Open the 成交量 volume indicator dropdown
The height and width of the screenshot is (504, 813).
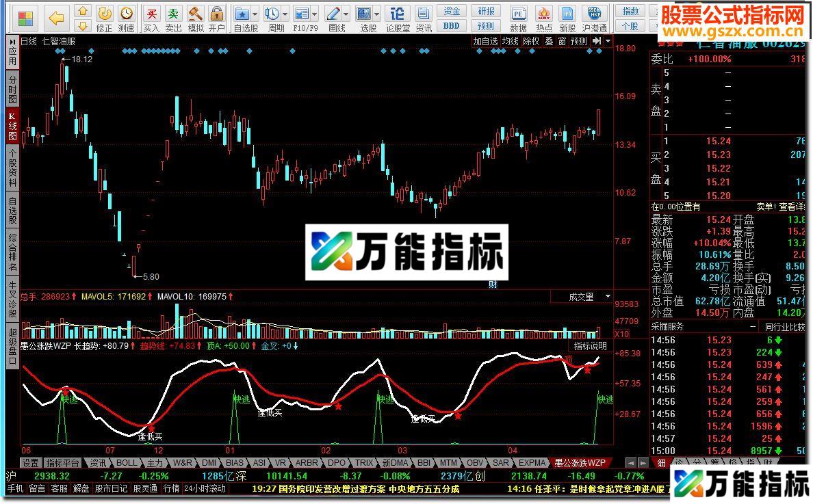pos(608,295)
